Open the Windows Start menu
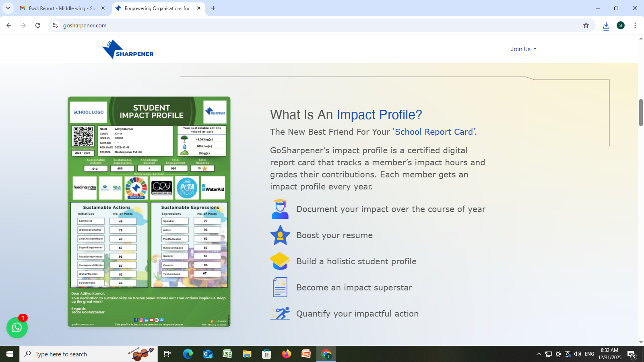Screen dimensions: 644x362 10,354
